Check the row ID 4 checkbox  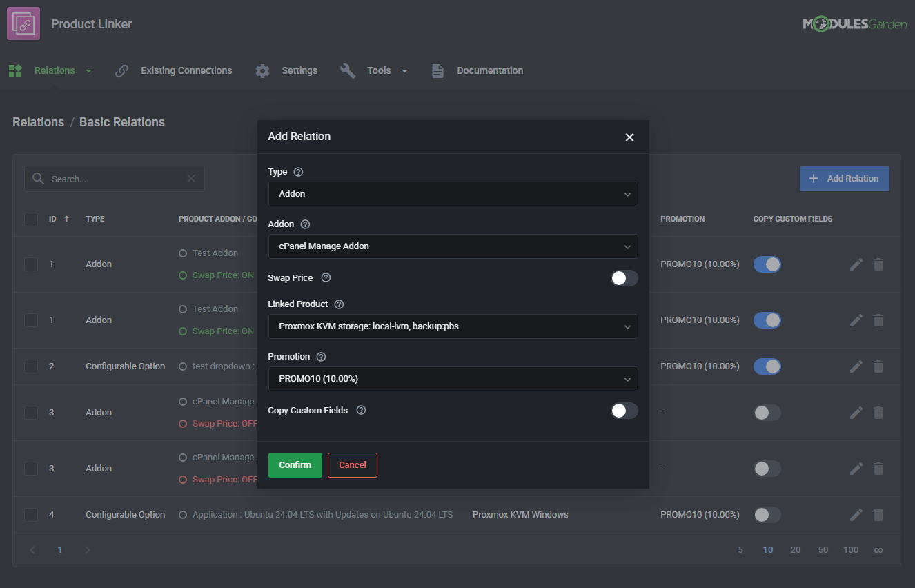click(31, 515)
